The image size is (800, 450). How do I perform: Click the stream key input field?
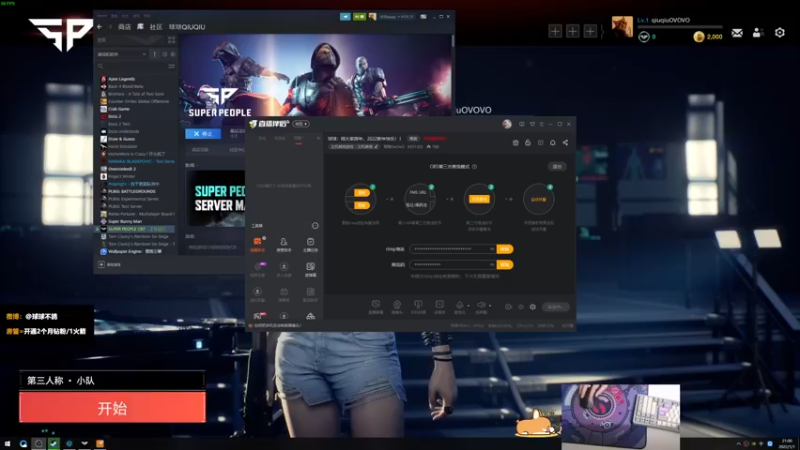tap(453, 264)
